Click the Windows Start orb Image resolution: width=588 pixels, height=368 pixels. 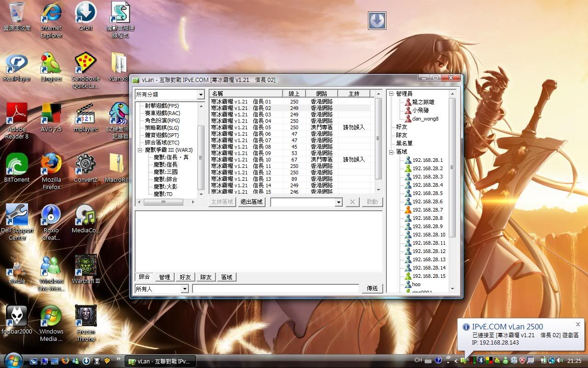(13, 360)
